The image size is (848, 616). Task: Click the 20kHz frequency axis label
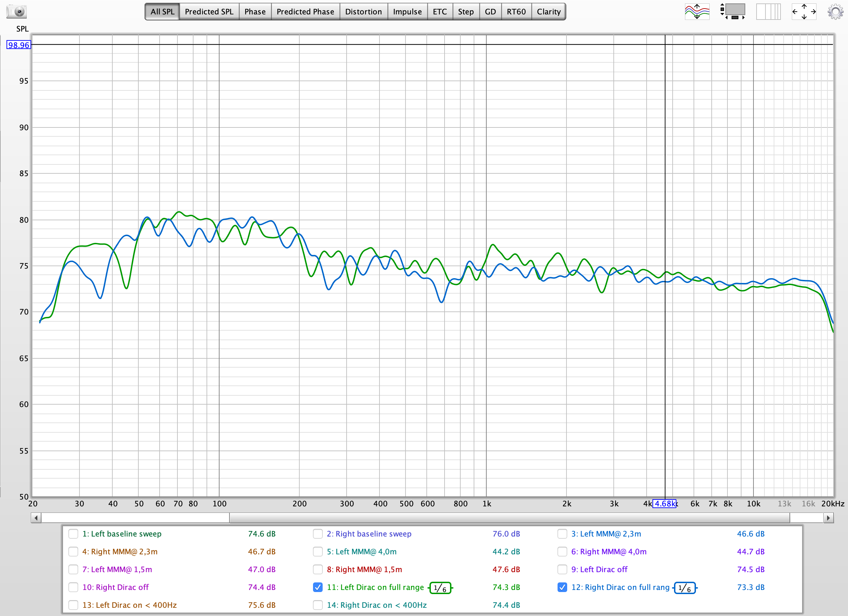click(x=833, y=504)
